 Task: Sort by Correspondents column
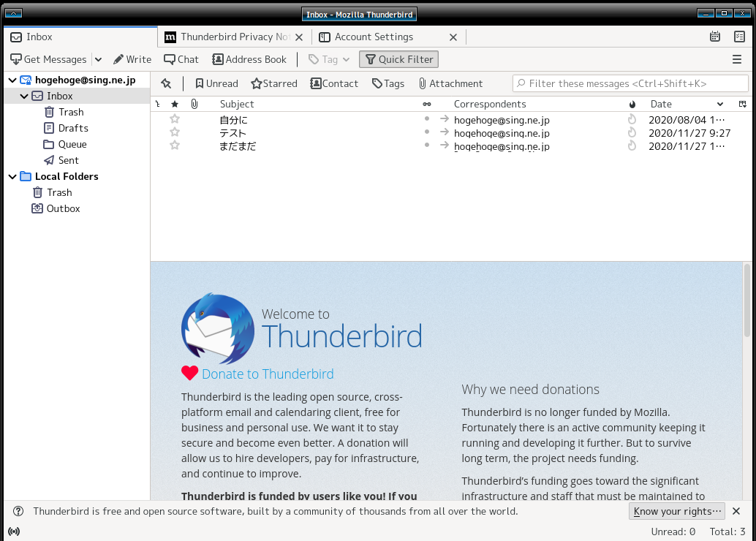click(490, 104)
